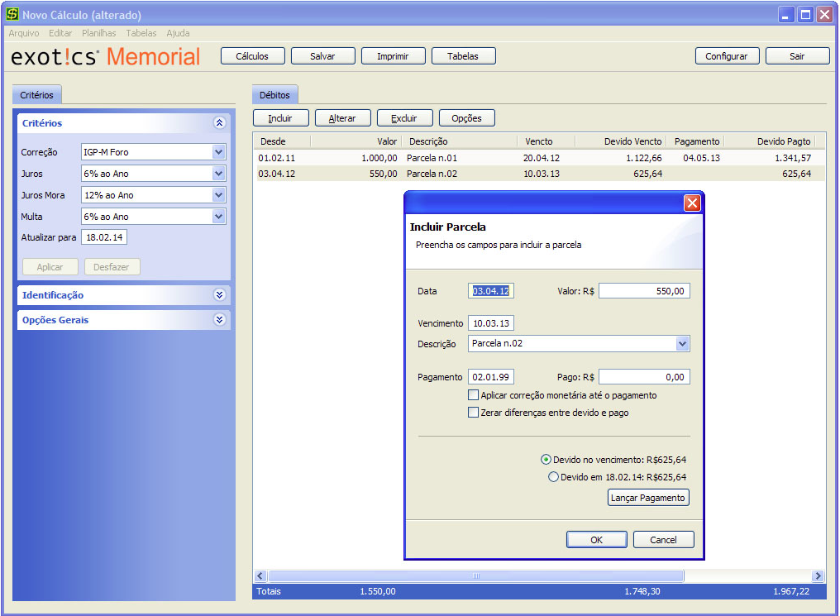
Task: Open the Descrição combo box in dialog
Action: [x=682, y=344]
